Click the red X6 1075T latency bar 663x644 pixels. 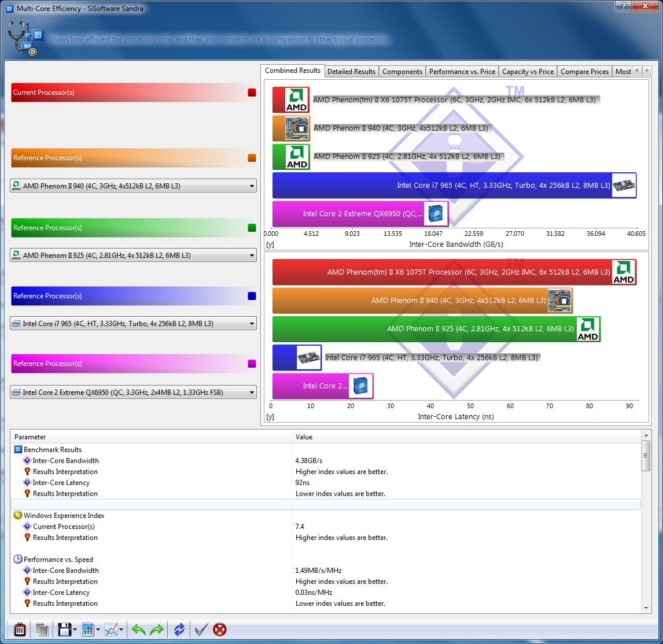click(455, 272)
